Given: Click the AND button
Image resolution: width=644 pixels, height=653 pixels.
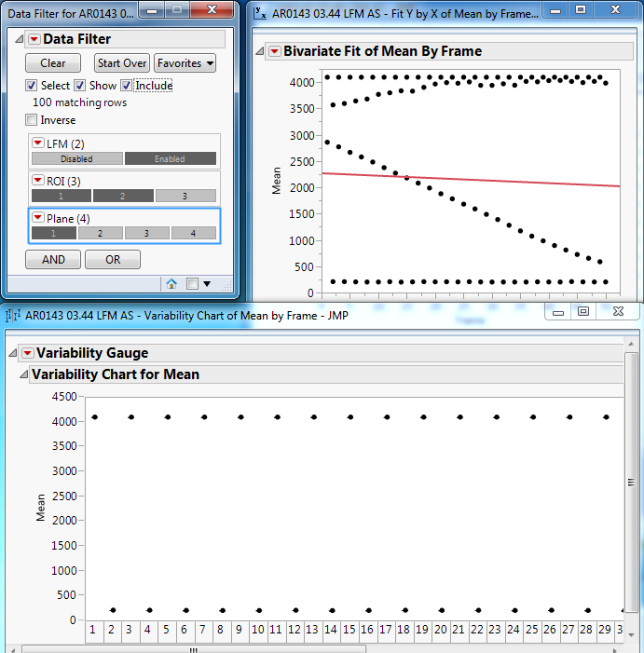Looking at the screenshot, I should [53, 260].
